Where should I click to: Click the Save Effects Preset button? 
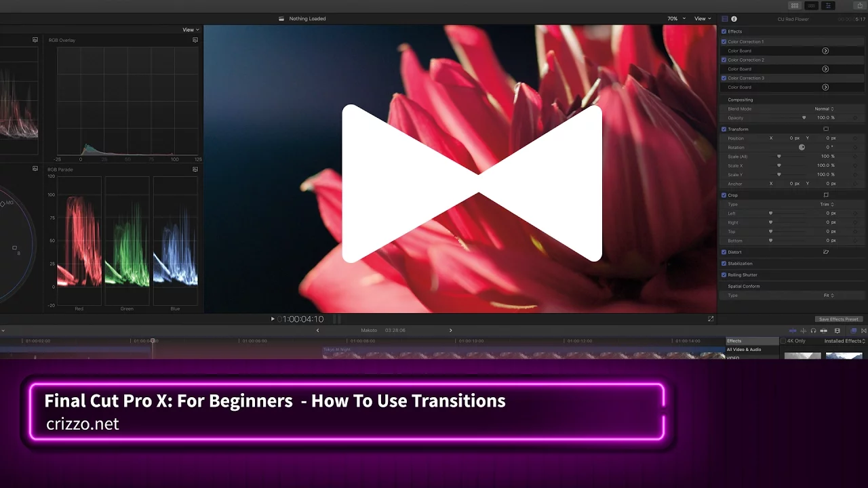(839, 319)
